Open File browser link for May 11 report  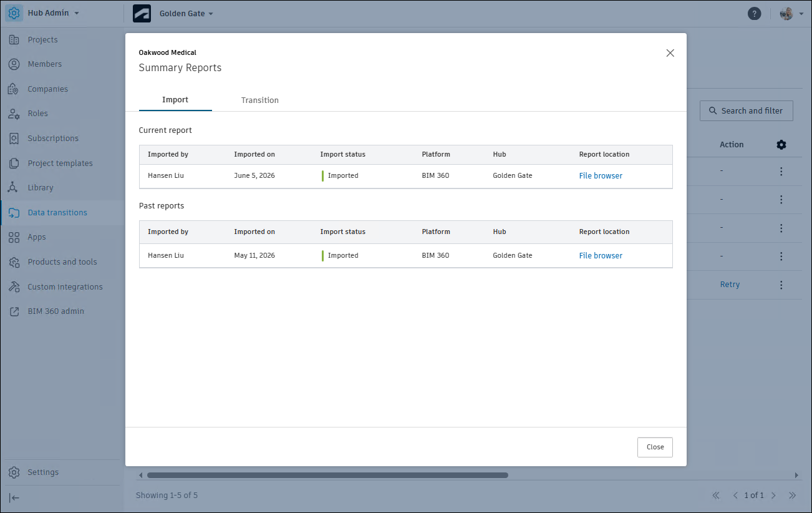601,255
